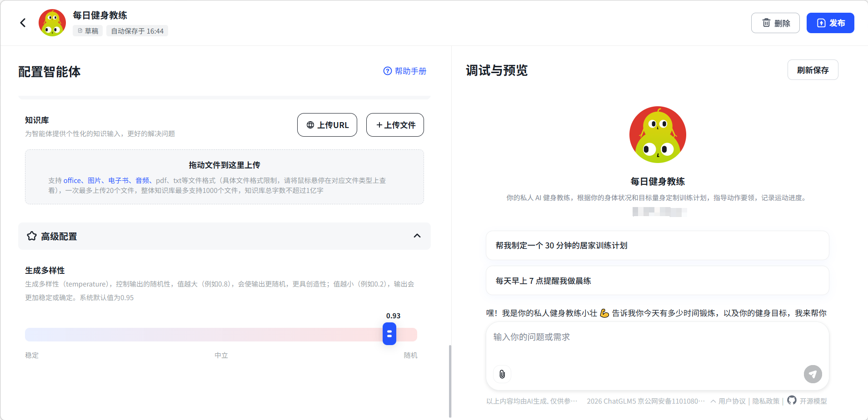The width and height of the screenshot is (868, 420).
Task: Click the 上传文件 button
Action: pyautogui.click(x=395, y=125)
